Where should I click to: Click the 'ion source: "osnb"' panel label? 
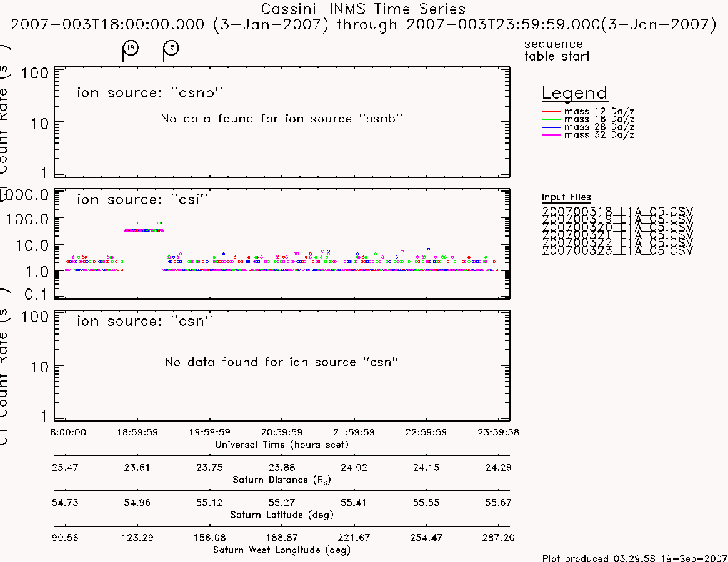click(x=149, y=93)
